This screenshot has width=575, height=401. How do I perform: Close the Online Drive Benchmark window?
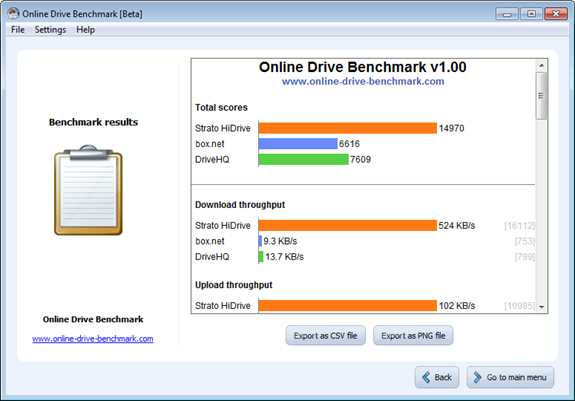tap(556, 14)
